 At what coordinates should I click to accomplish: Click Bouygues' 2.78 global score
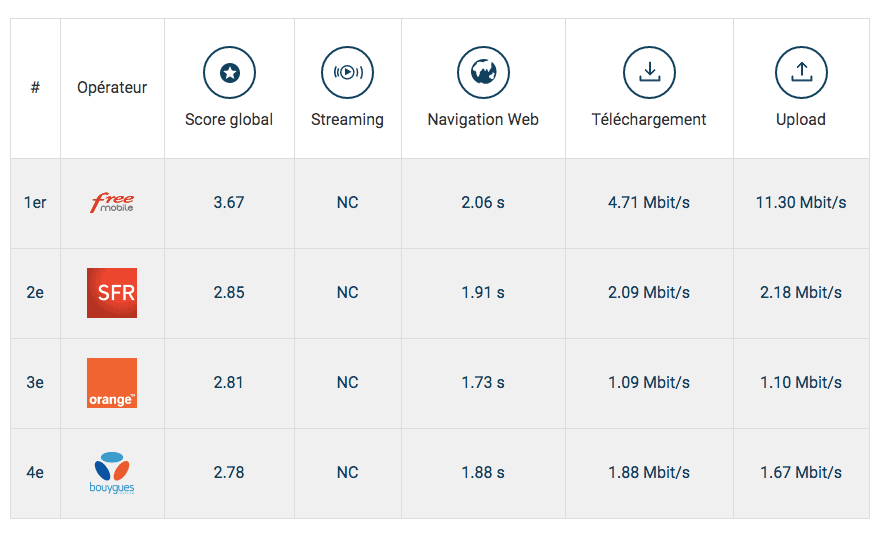(229, 473)
